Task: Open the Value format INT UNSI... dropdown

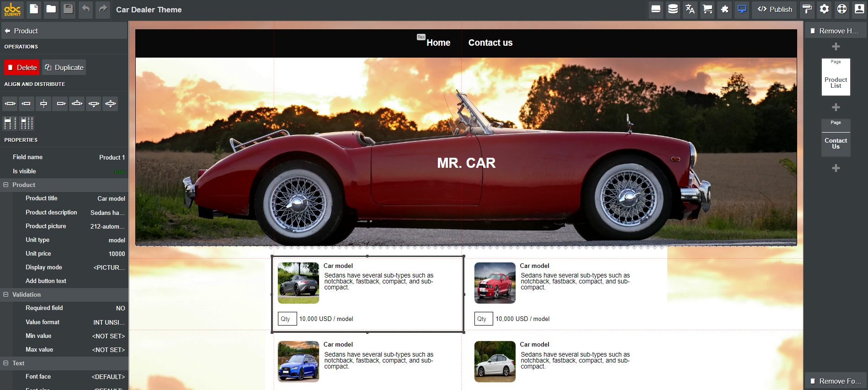Action: pyautogui.click(x=109, y=322)
